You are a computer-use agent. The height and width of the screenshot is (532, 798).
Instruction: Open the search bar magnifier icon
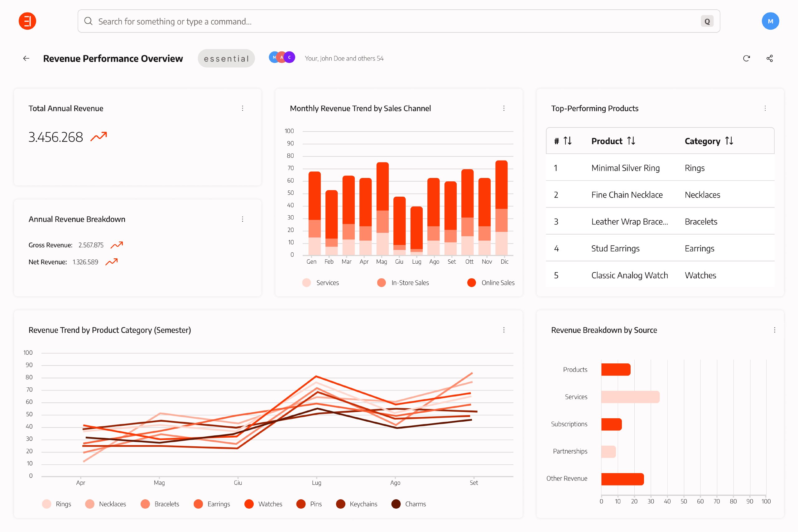tap(89, 21)
